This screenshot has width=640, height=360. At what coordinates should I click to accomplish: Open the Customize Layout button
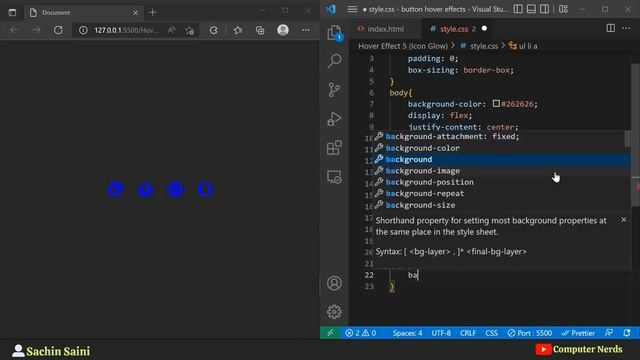[563, 9]
